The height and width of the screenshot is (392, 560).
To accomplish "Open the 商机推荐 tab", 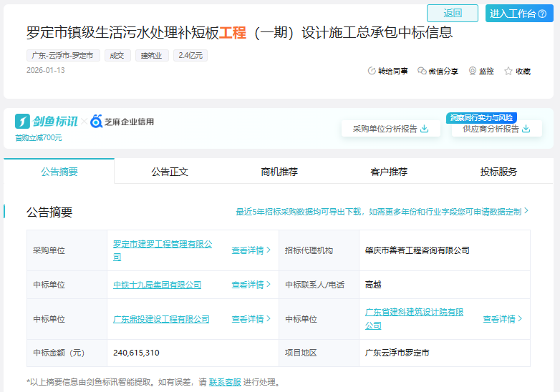I will point(279,172).
